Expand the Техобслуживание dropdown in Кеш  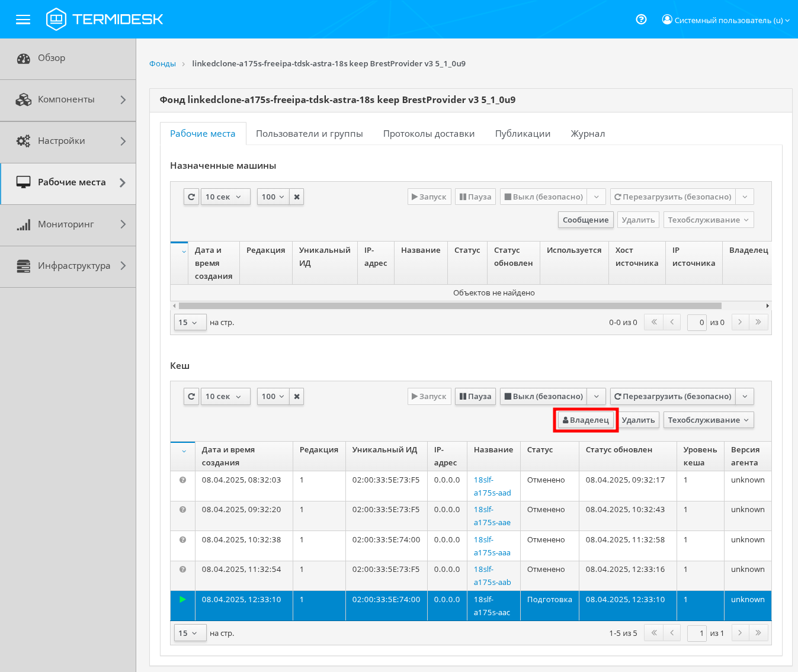click(709, 420)
